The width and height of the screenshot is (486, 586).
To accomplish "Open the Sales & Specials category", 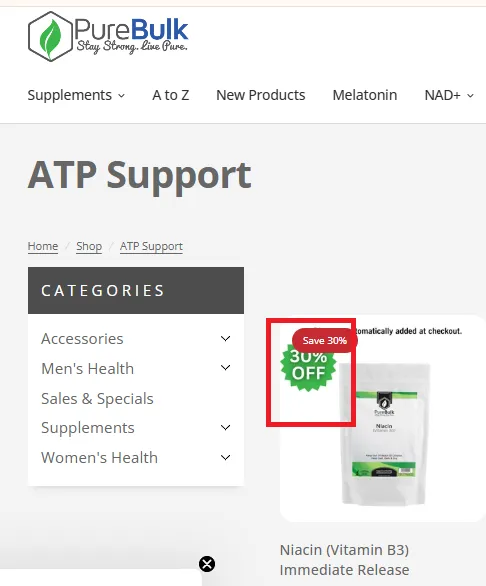I will click(97, 398).
